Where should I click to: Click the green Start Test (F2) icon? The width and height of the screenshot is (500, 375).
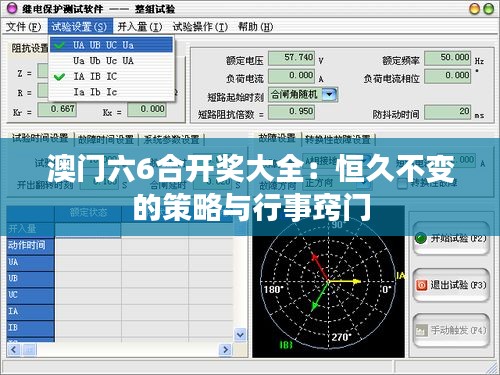tap(421, 239)
